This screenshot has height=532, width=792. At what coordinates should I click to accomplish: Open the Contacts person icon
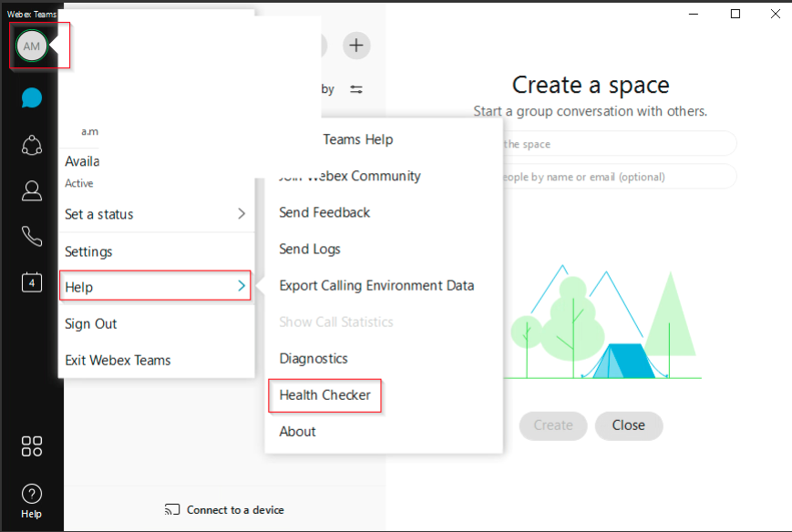point(32,190)
